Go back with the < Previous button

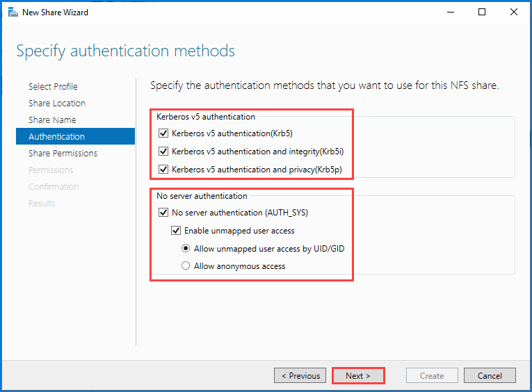tap(300, 376)
